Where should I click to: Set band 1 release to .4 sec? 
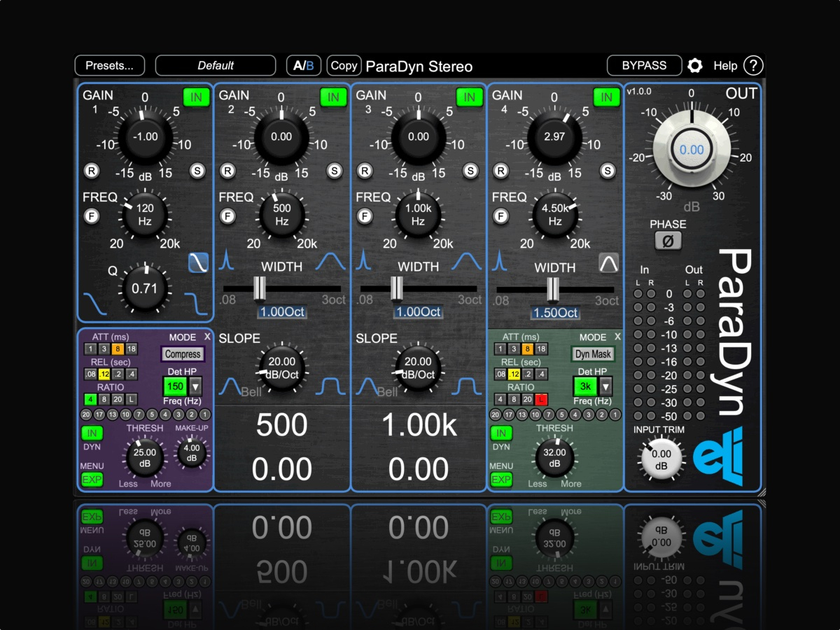coord(132,374)
